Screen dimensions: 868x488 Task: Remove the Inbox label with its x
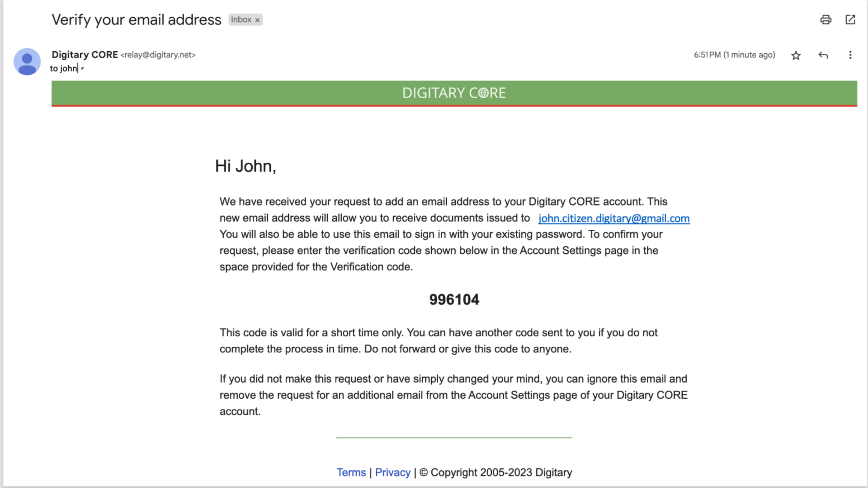(x=257, y=20)
